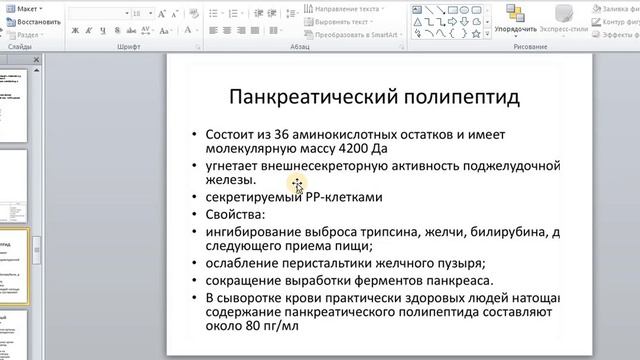The width and height of the screenshot is (640, 360).
Task: Select the plain elbow connector shape
Action: coord(429,22)
